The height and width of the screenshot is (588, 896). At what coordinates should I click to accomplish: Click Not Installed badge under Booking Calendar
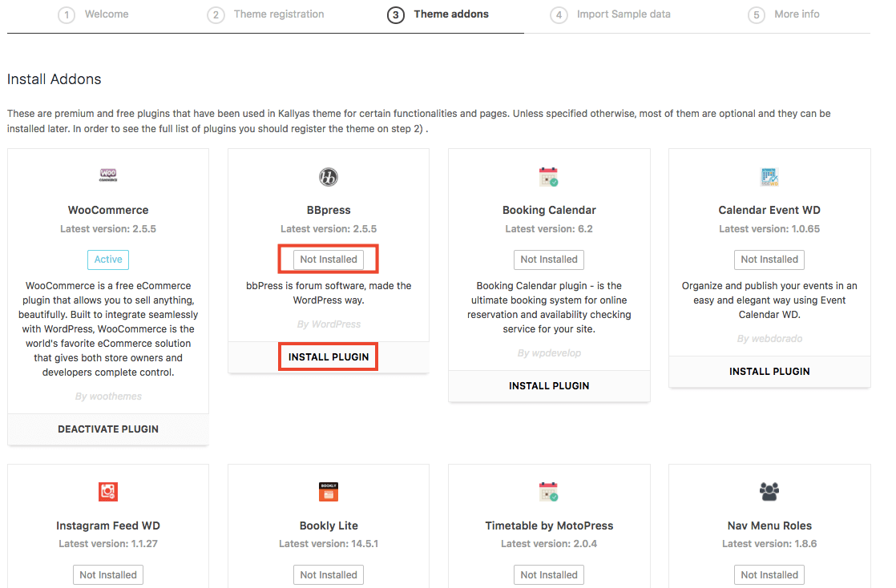coord(549,260)
